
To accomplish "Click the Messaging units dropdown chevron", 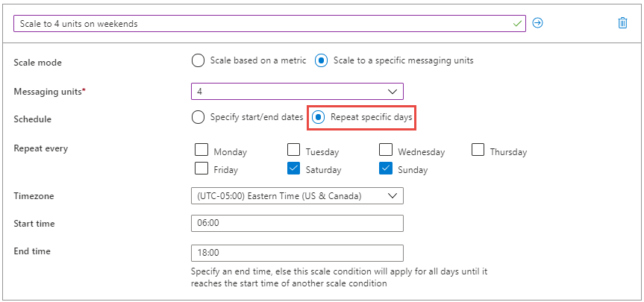I will click(393, 91).
